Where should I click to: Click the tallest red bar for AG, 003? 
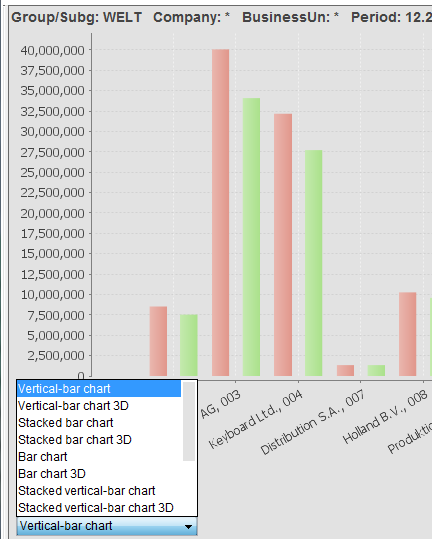pyautogui.click(x=221, y=212)
